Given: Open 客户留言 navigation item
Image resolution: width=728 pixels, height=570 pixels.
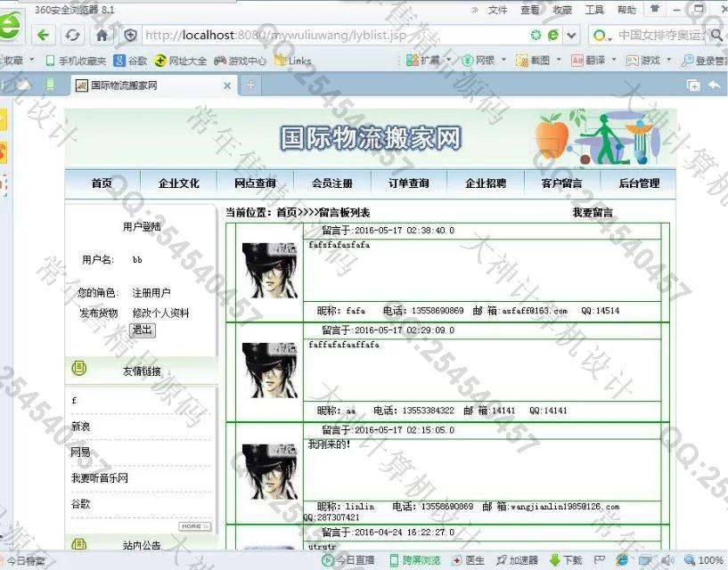Looking at the screenshot, I should [x=561, y=183].
